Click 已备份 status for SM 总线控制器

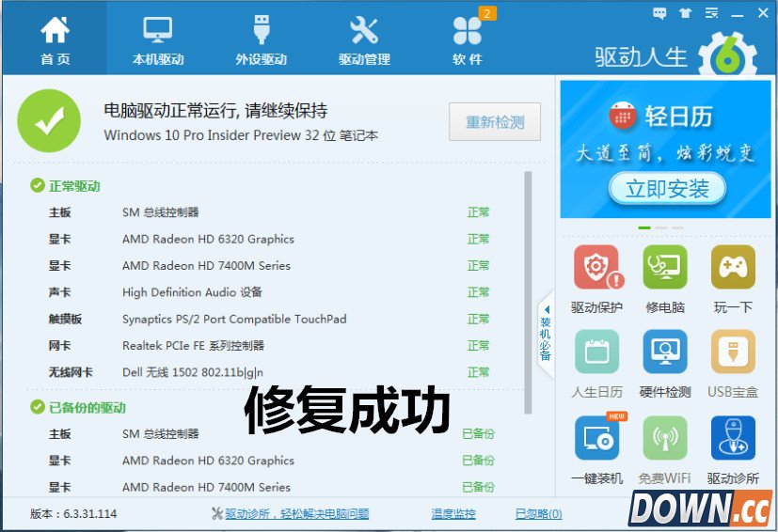478,434
